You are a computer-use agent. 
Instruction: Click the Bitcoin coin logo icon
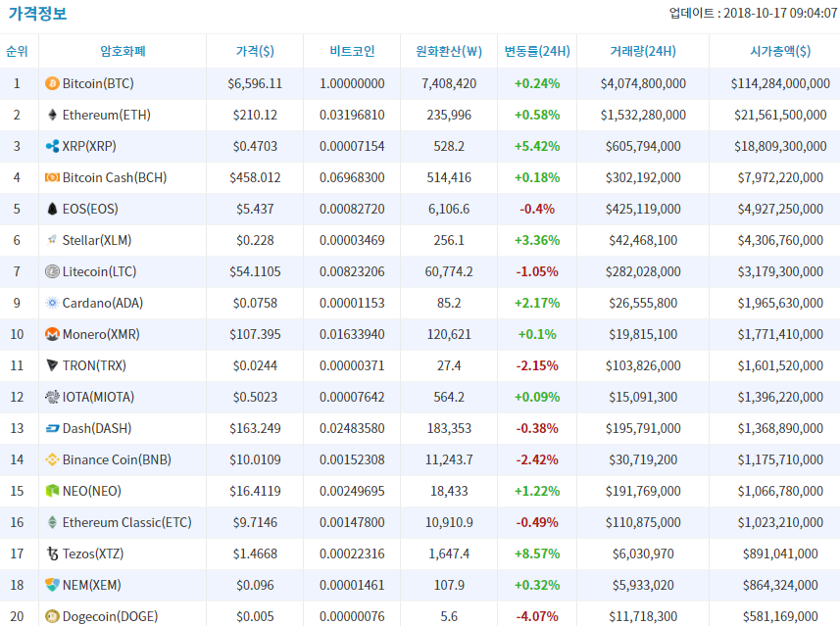click(x=52, y=83)
